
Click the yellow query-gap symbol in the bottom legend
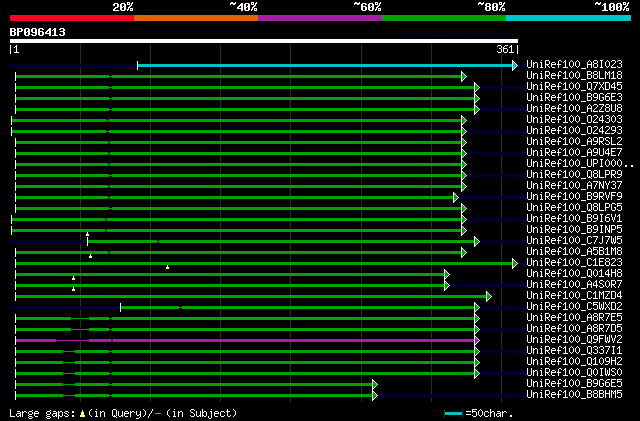82,414
